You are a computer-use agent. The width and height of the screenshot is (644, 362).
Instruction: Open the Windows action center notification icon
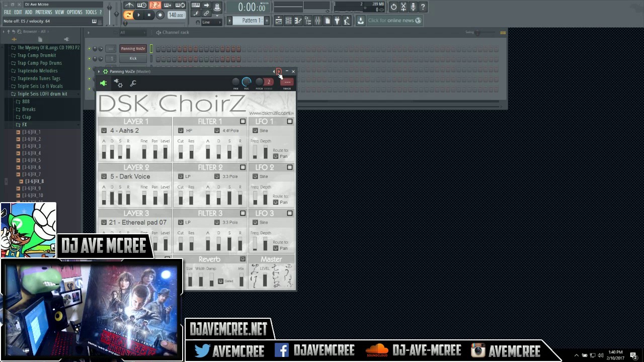click(633, 355)
